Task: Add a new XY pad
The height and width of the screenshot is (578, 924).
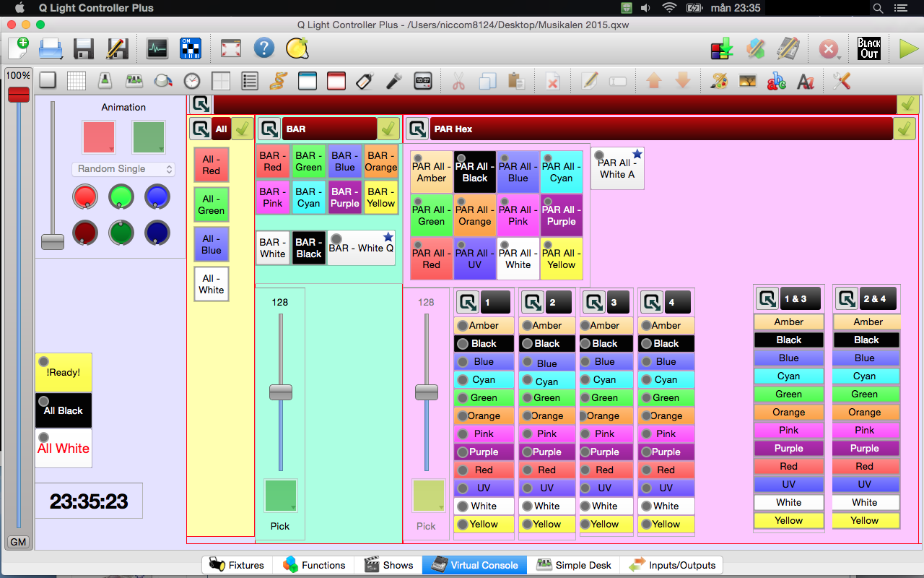Action: [221, 80]
